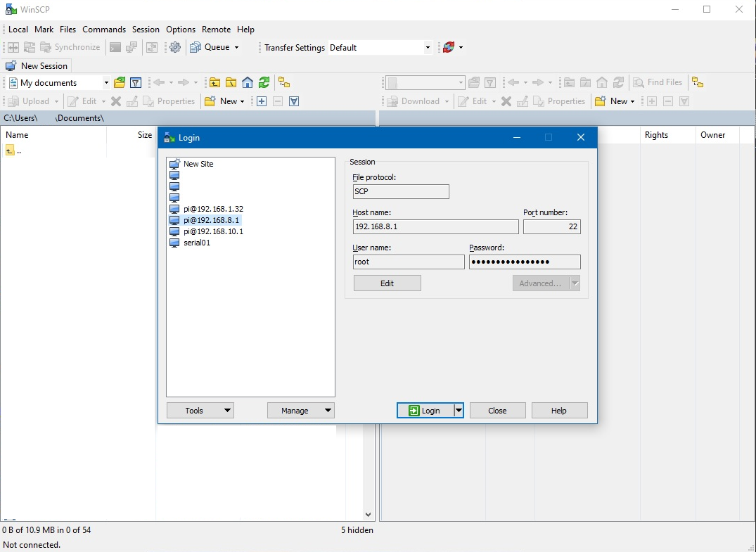Open the Help menu
The height and width of the screenshot is (552, 756).
click(245, 30)
